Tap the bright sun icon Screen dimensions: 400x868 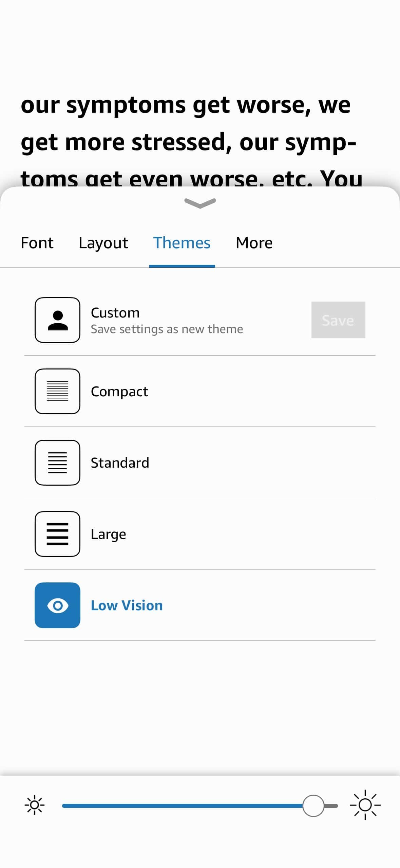[x=365, y=805]
